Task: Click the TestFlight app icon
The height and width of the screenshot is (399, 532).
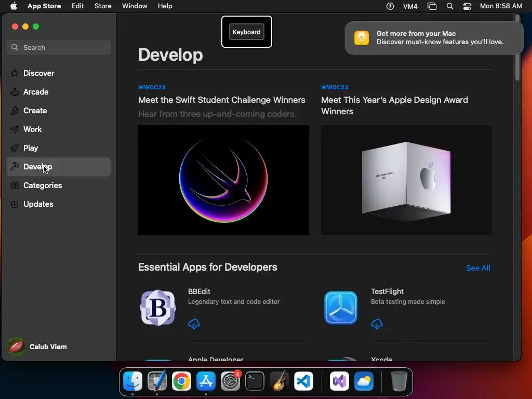Action: pyautogui.click(x=341, y=308)
